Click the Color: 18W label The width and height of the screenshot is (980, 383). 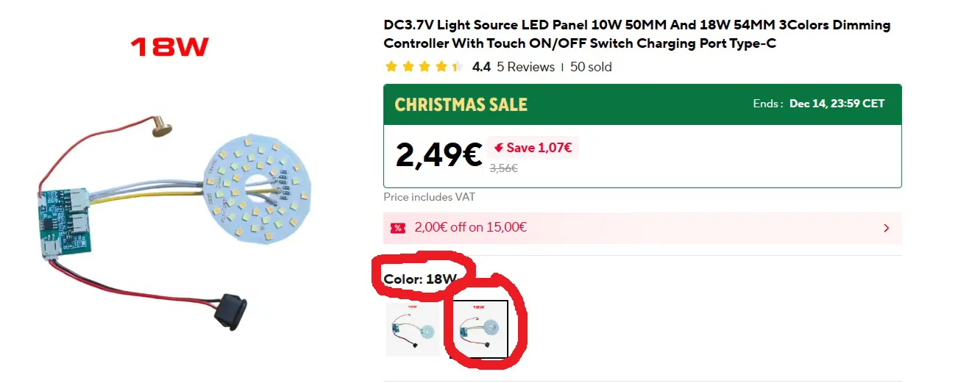coord(420,279)
